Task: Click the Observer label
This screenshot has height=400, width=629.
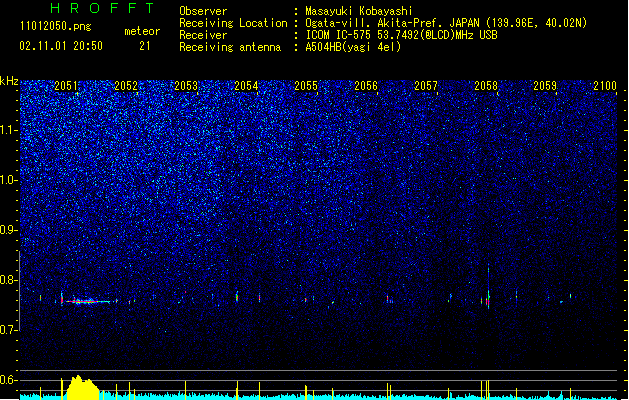Action: (x=203, y=11)
